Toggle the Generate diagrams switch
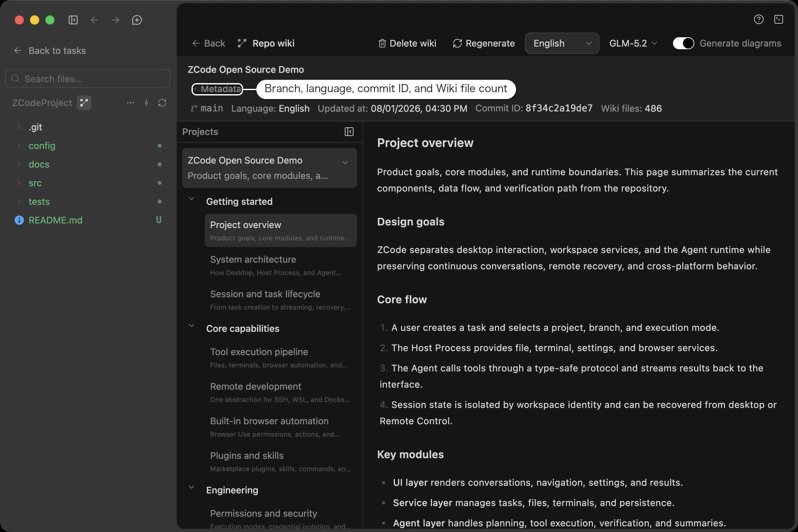798x532 pixels. tap(683, 44)
